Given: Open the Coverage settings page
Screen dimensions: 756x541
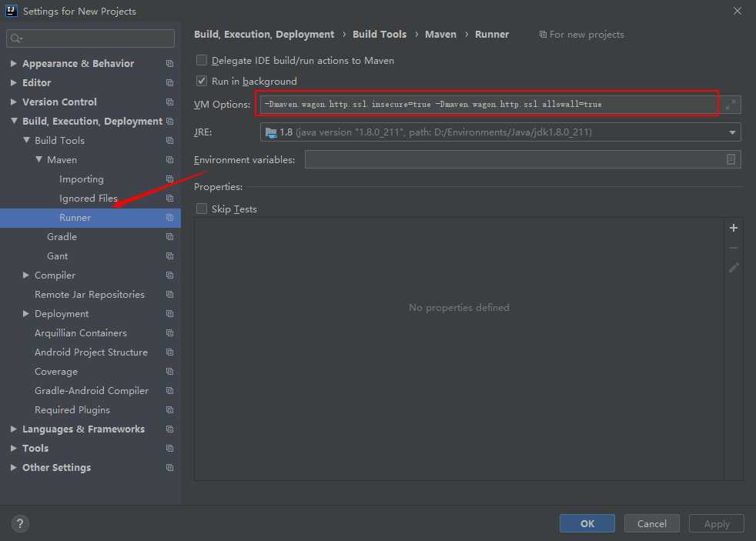Looking at the screenshot, I should pos(56,372).
